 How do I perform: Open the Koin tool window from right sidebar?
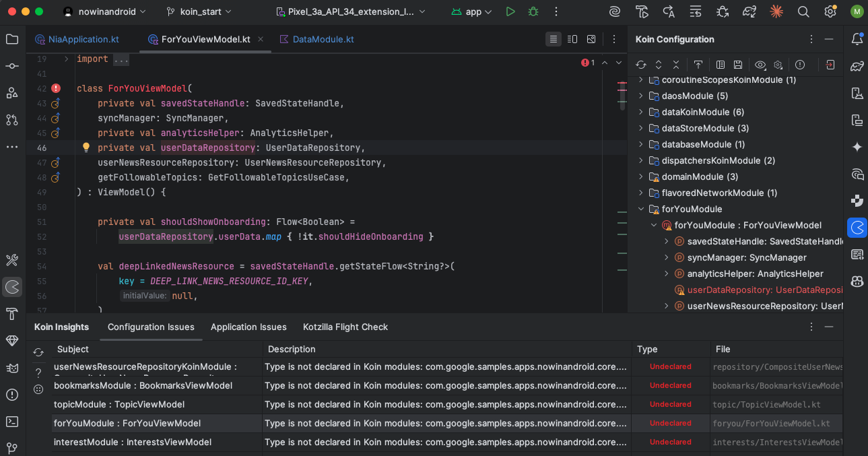point(857,228)
